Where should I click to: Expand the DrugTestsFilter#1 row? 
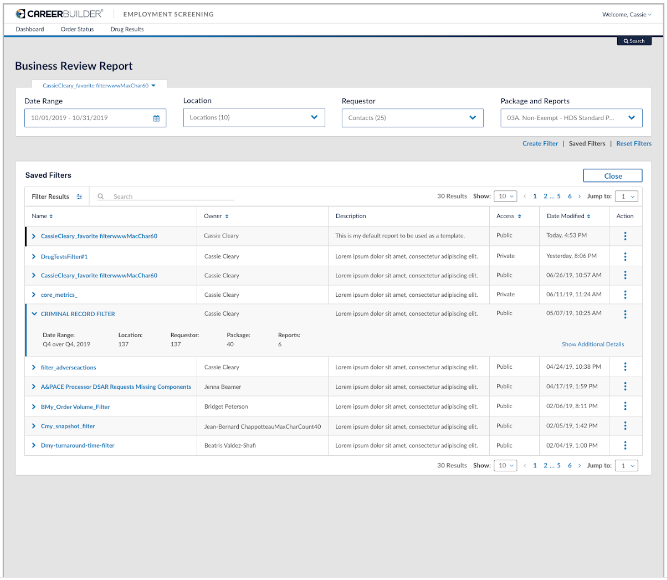click(x=34, y=257)
